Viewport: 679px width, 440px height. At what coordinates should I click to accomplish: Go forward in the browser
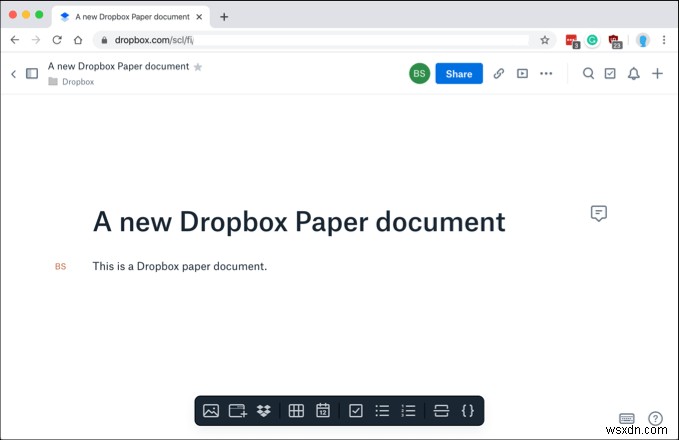pos(36,40)
